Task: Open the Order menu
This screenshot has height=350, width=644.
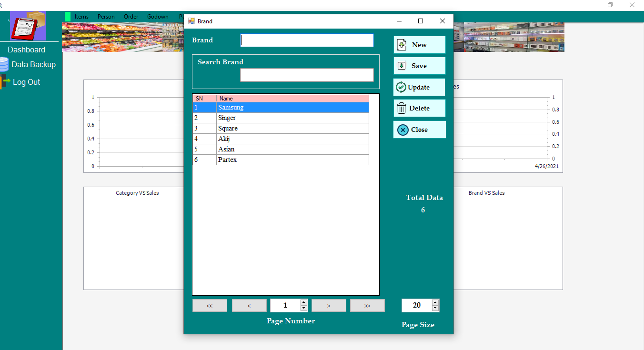Action: pos(131,17)
